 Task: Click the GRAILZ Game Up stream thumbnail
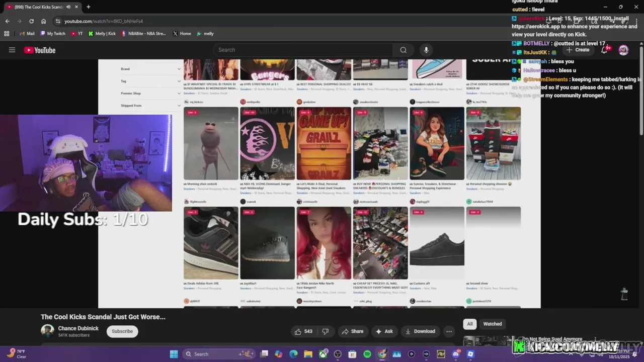(324, 143)
